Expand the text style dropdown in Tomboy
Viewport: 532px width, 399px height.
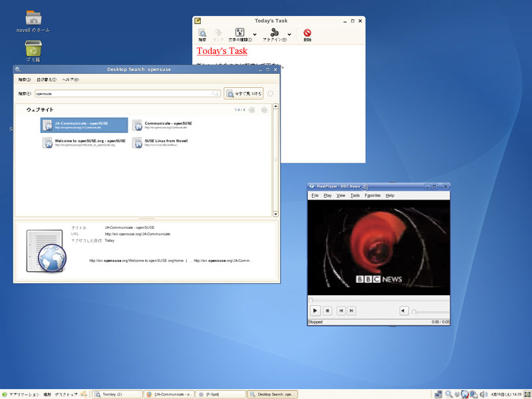(x=255, y=35)
